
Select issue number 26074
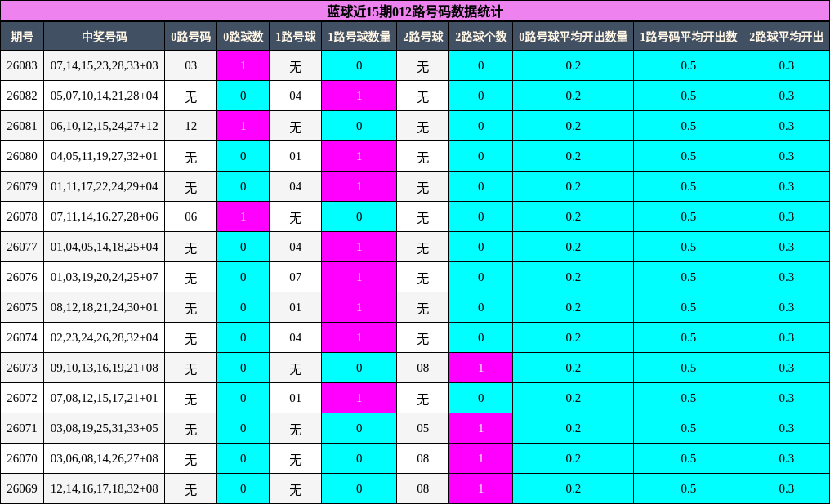tap(22, 337)
